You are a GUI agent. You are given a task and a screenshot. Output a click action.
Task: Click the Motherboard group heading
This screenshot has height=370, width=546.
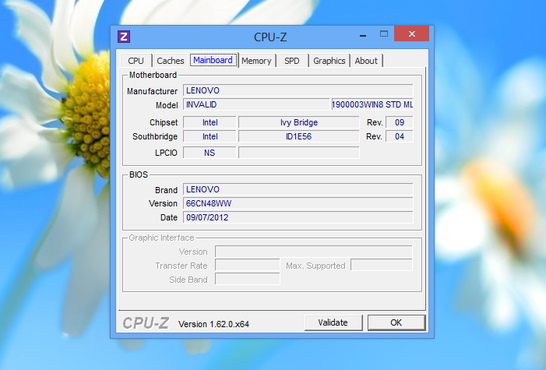[153, 75]
